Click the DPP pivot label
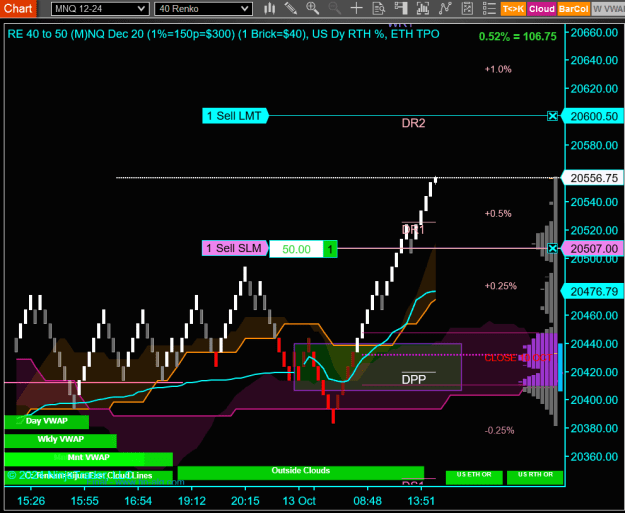The width and height of the screenshot is (625, 513). [x=414, y=379]
